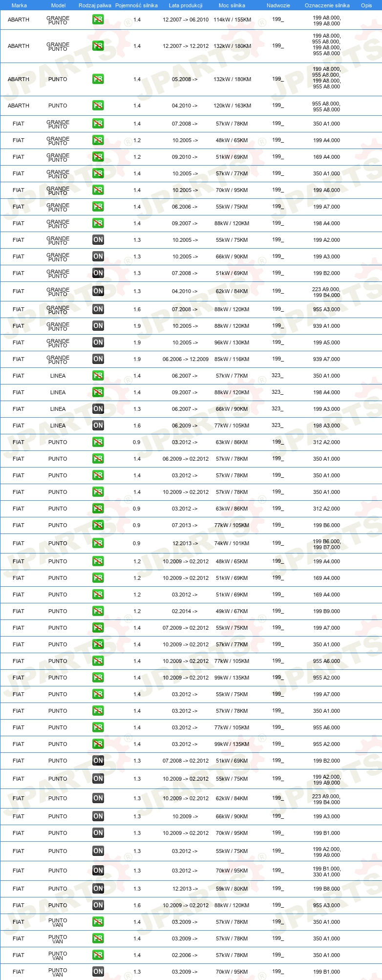
Task: Select the 02.2014 -> production date cell
Action: point(185,611)
